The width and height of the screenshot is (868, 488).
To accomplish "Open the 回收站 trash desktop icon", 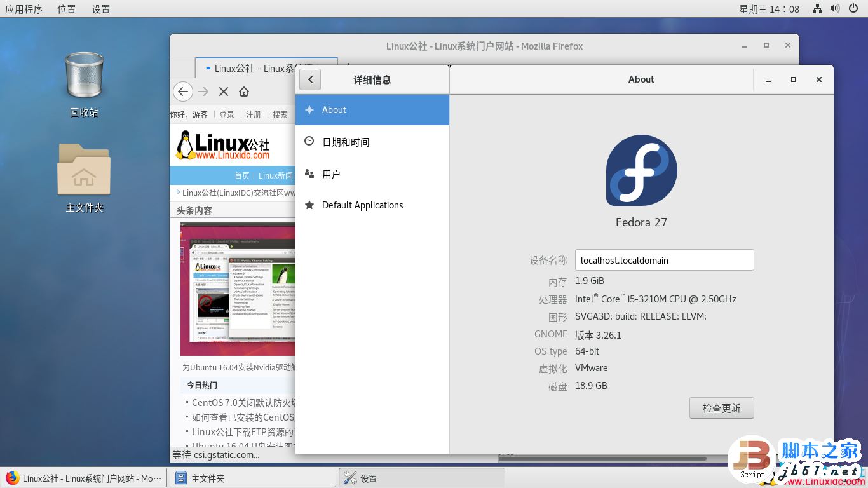I will [x=84, y=85].
